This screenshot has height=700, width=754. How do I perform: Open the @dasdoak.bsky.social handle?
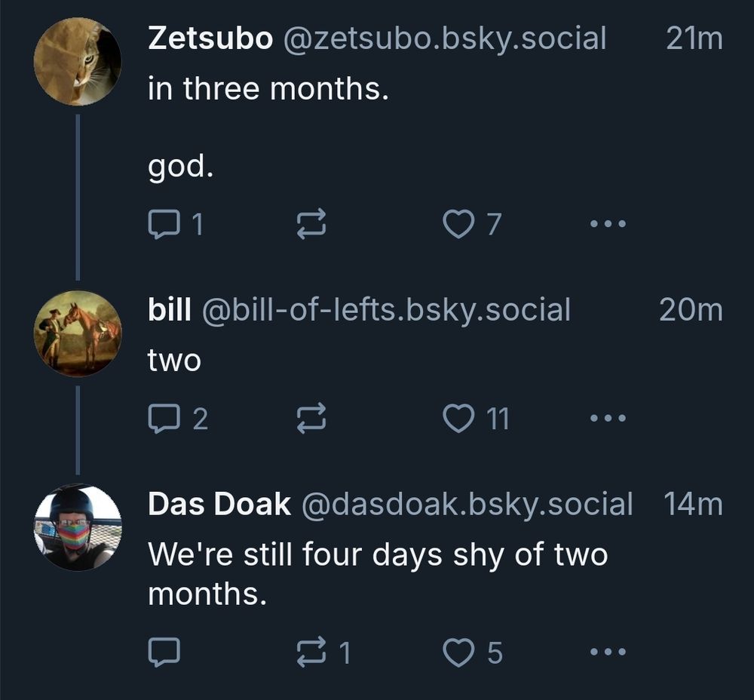tap(466, 504)
